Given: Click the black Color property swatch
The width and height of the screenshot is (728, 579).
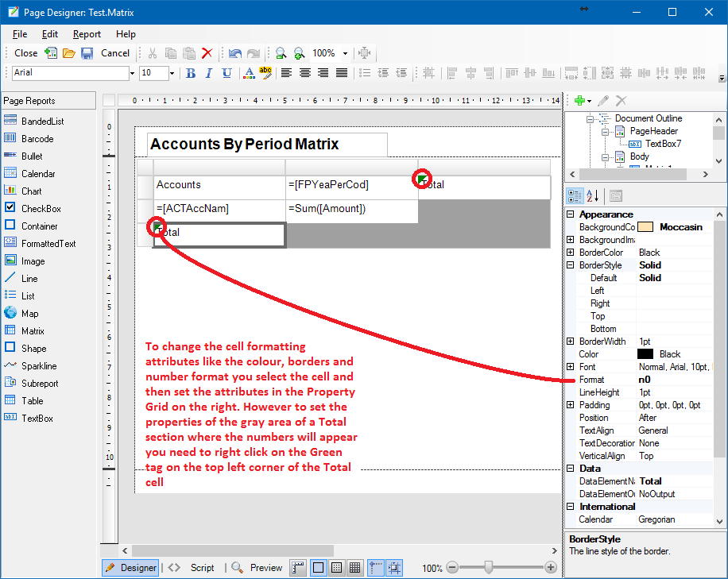Looking at the screenshot, I should [645, 354].
